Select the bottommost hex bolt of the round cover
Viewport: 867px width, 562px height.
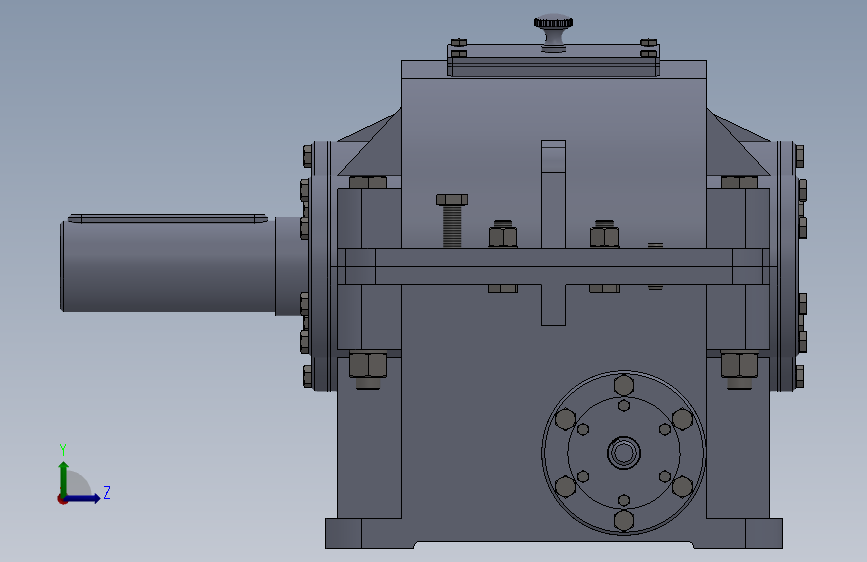click(x=624, y=520)
